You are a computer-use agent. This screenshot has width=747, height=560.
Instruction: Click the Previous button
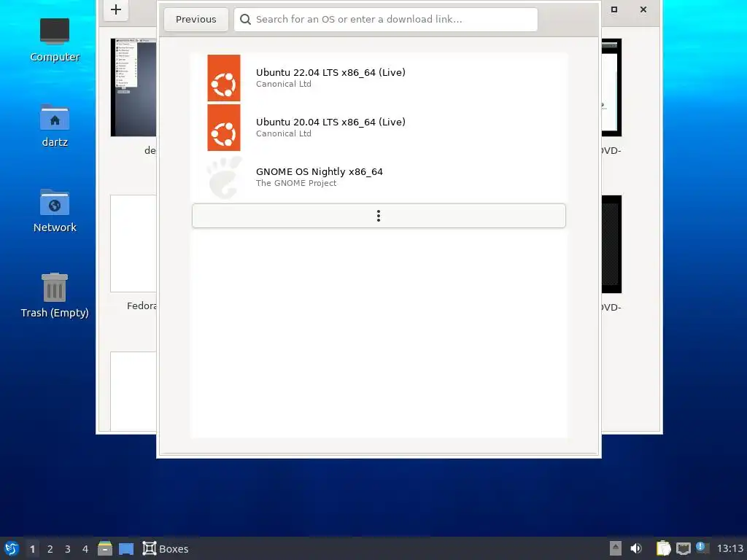click(196, 20)
